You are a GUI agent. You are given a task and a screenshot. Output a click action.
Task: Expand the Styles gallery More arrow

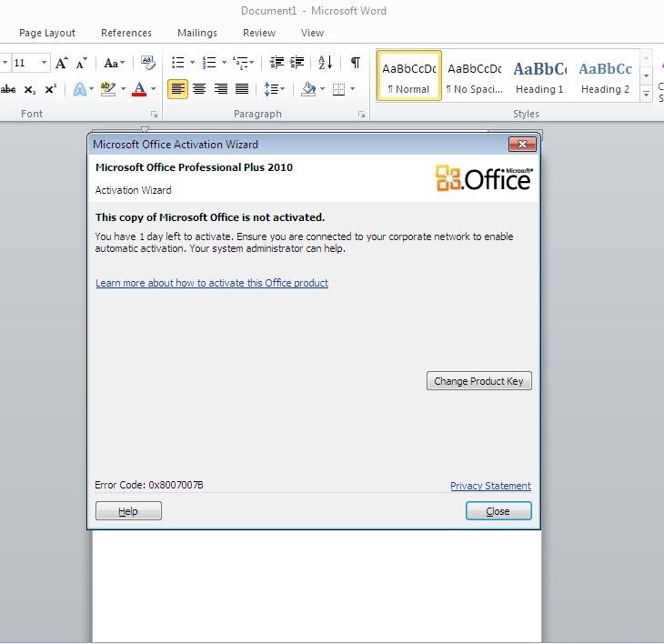point(646,94)
